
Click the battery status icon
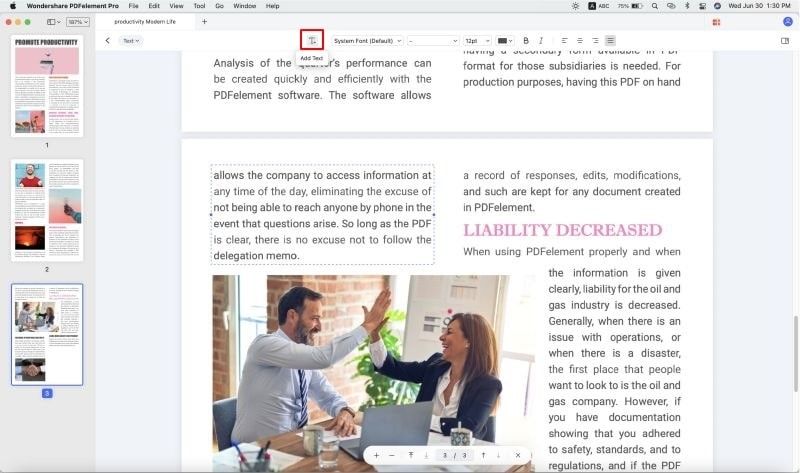(x=631, y=6)
